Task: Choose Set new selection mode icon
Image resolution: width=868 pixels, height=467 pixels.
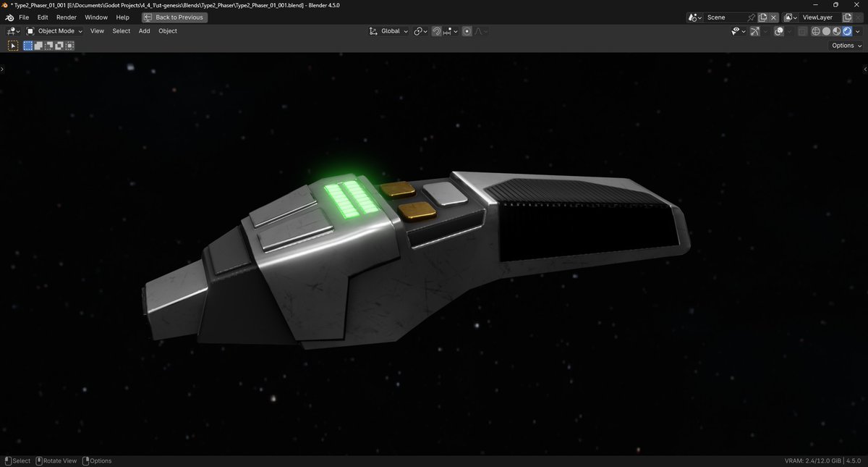Action: pyautogui.click(x=28, y=46)
